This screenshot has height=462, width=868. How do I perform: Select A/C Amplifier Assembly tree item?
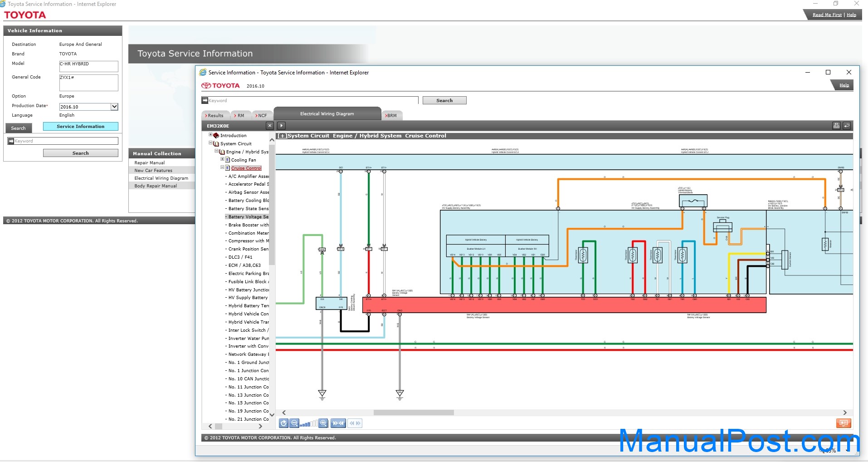coord(249,176)
